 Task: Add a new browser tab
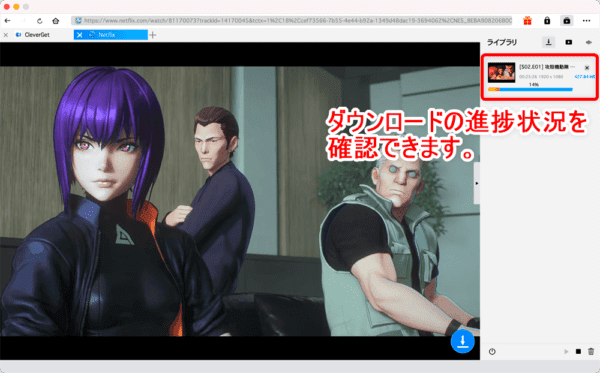pos(153,35)
